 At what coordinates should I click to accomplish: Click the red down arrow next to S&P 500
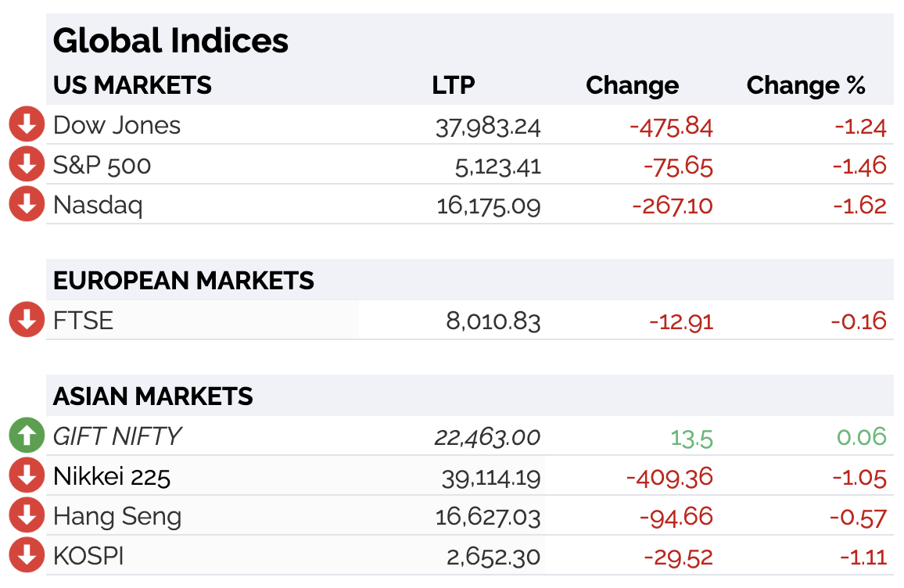(x=27, y=163)
